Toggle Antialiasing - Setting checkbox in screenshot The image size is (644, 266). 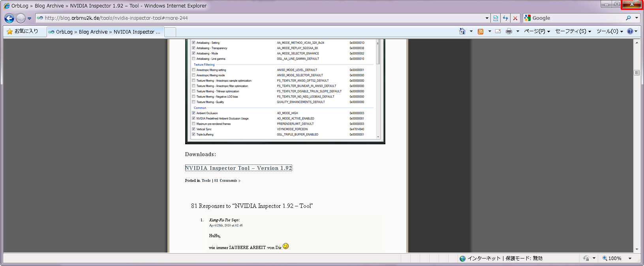pos(193,43)
